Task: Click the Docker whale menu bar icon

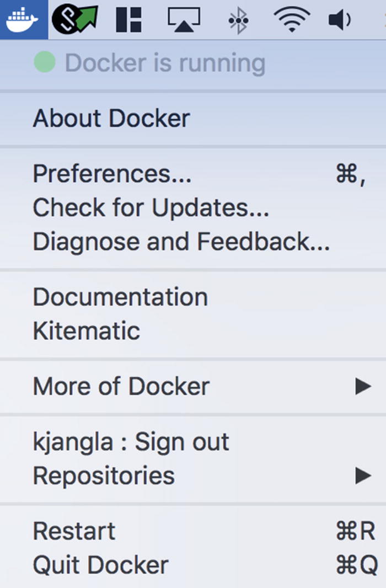Action: 23,19
